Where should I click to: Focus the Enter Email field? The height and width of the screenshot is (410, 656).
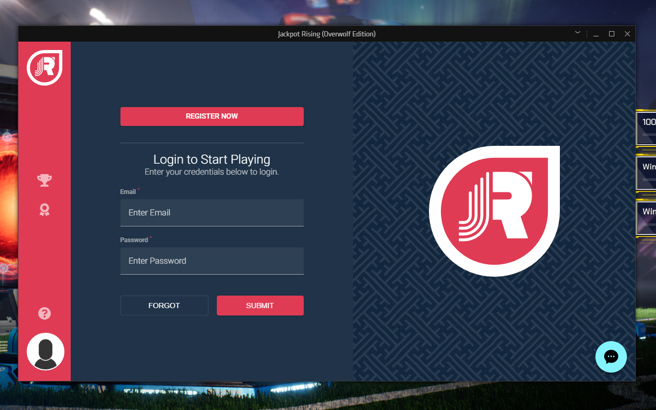(x=212, y=213)
